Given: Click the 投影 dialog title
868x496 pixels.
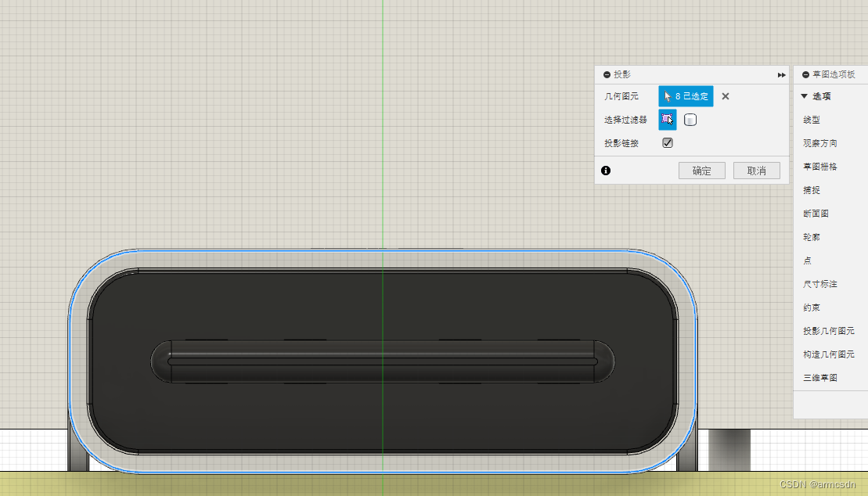Looking at the screenshot, I should pos(622,75).
